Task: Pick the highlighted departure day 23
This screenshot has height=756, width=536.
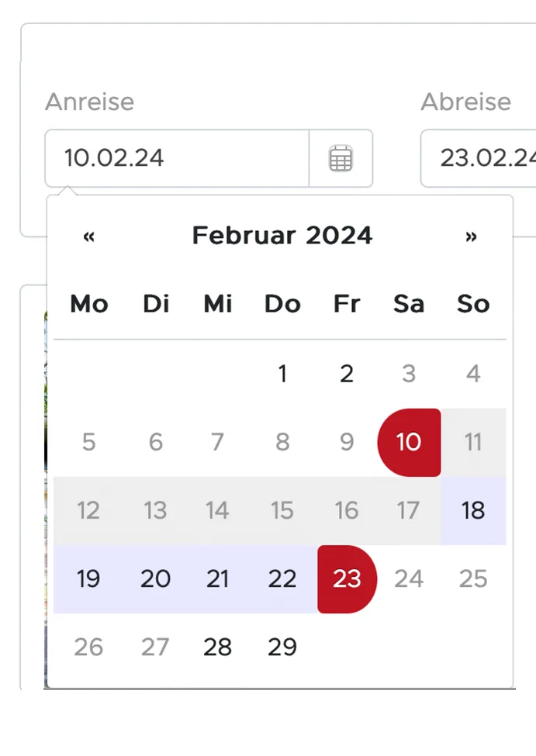Action: pyautogui.click(x=347, y=578)
